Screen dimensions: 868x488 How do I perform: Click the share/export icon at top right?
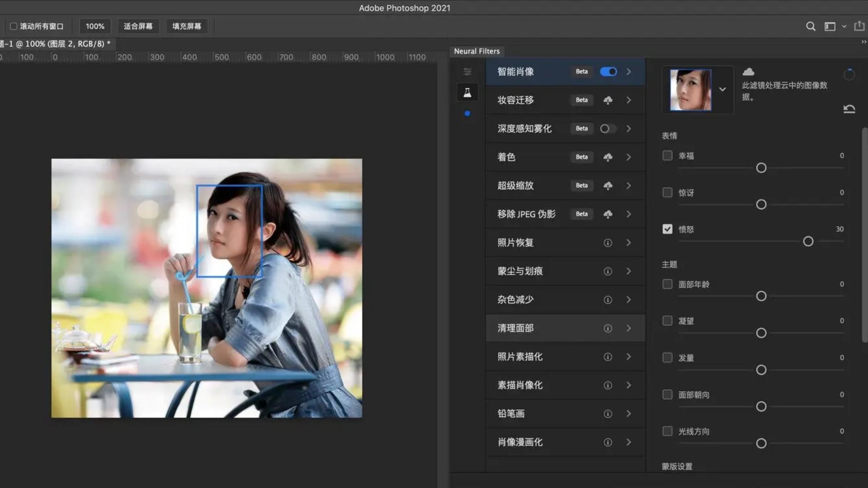859,26
